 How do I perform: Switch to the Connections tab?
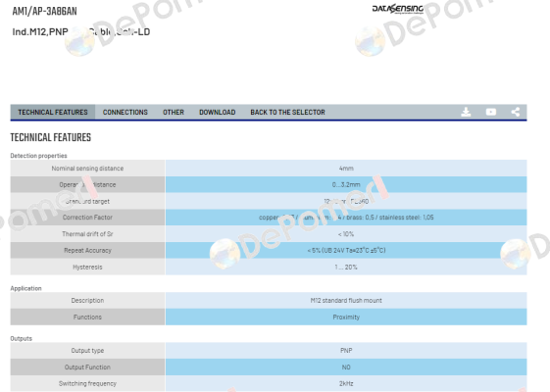pos(125,112)
